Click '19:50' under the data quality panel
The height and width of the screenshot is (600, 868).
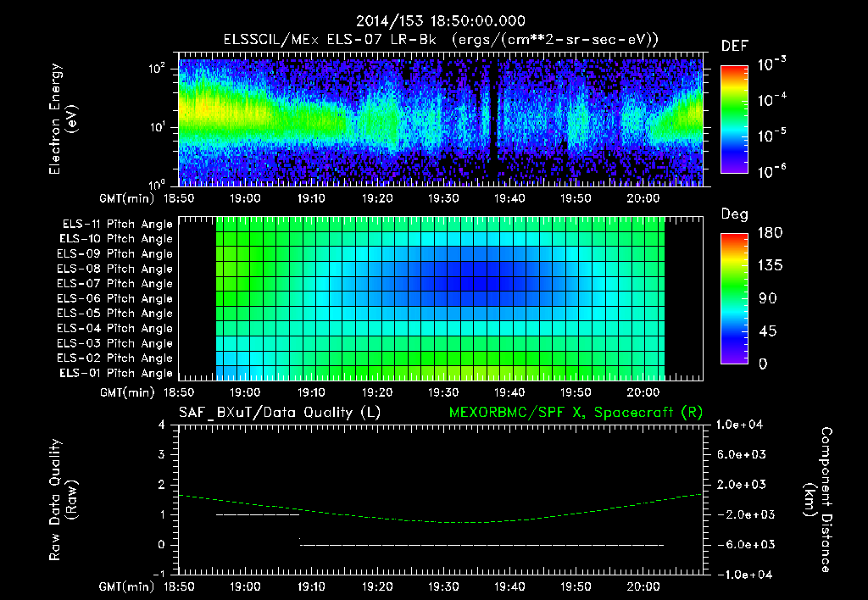576,586
